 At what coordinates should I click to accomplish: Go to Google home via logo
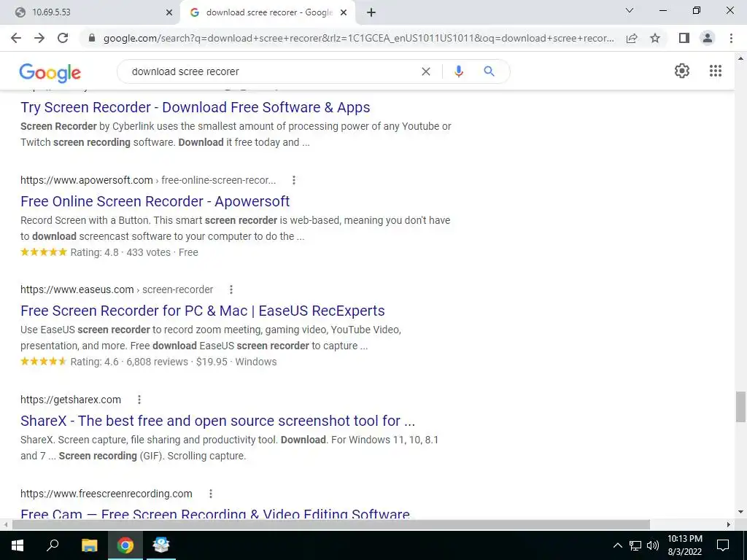pos(50,72)
